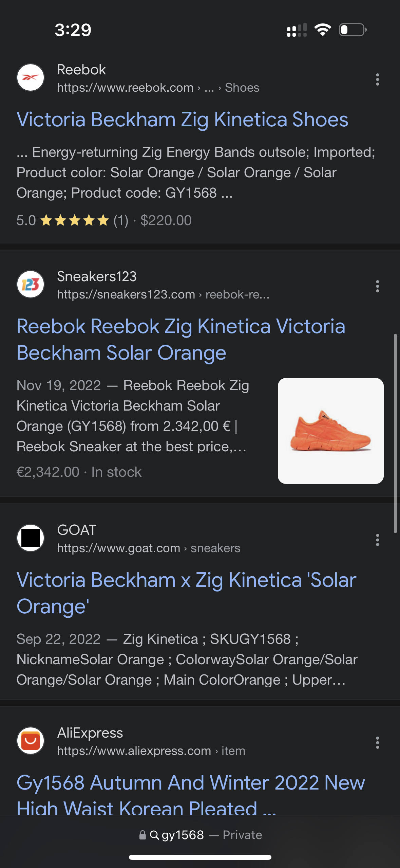Tap the Wi-Fi status icon
This screenshot has height=868, width=400.
pyautogui.click(x=323, y=30)
